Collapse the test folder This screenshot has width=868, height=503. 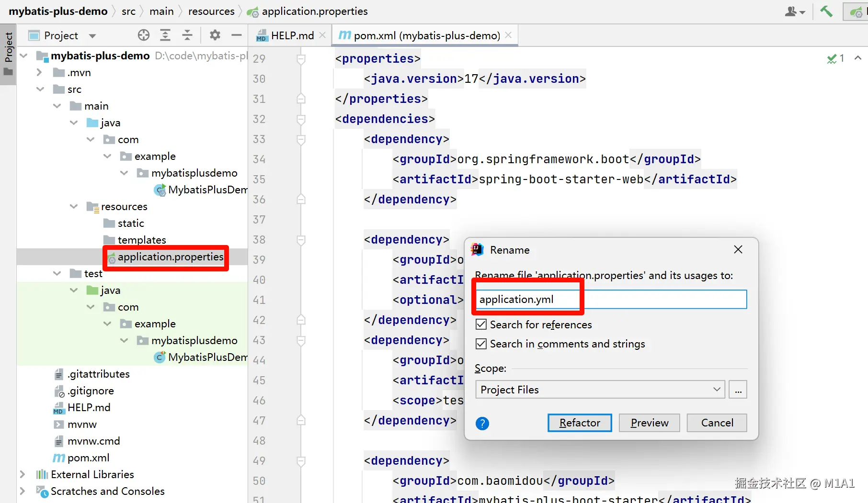pyautogui.click(x=57, y=273)
